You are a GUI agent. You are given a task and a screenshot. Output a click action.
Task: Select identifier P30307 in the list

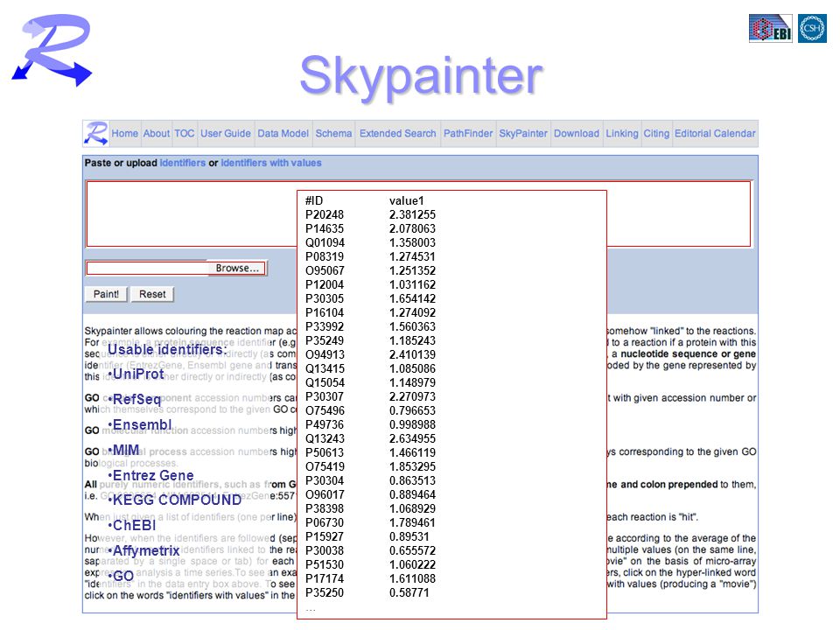coord(324,396)
